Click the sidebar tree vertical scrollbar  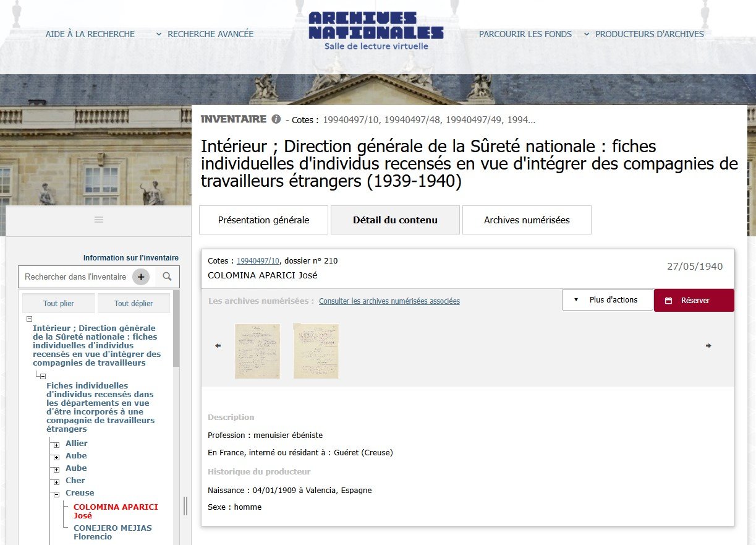tap(176, 328)
